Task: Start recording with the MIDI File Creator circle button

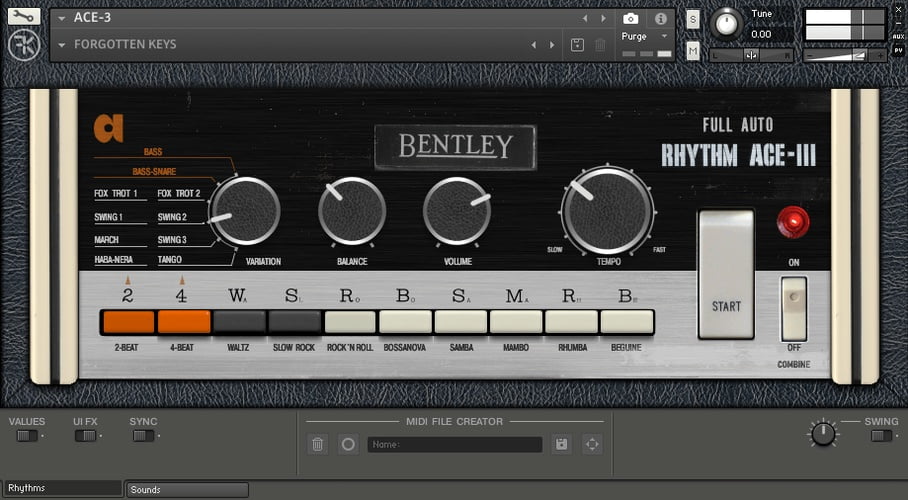Action: coord(348,444)
